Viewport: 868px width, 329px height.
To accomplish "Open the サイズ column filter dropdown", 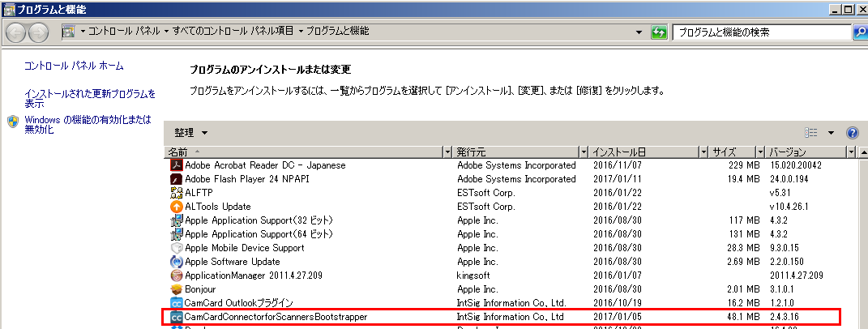I will 760,152.
